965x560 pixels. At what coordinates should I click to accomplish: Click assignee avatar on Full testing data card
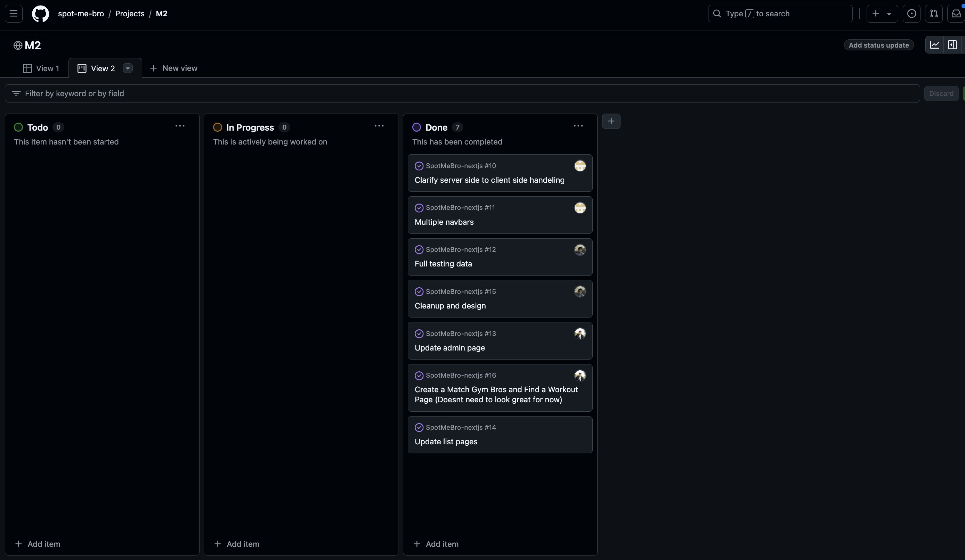pos(580,250)
